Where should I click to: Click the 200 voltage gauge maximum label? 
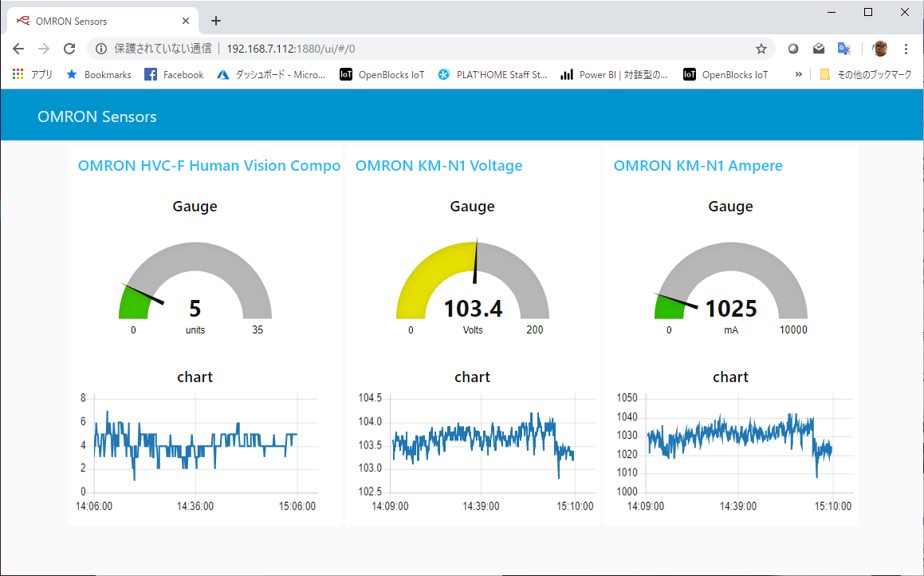tap(534, 330)
